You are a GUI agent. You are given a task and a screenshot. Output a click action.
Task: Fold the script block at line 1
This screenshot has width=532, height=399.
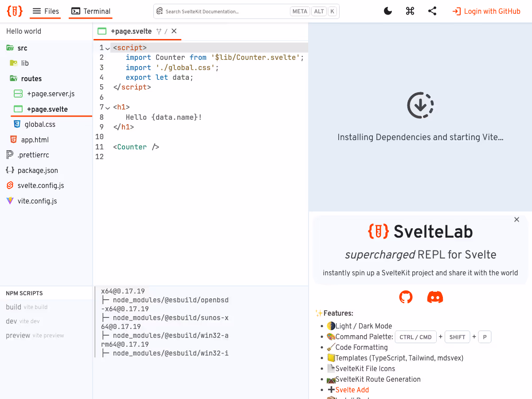click(x=108, y=48)
